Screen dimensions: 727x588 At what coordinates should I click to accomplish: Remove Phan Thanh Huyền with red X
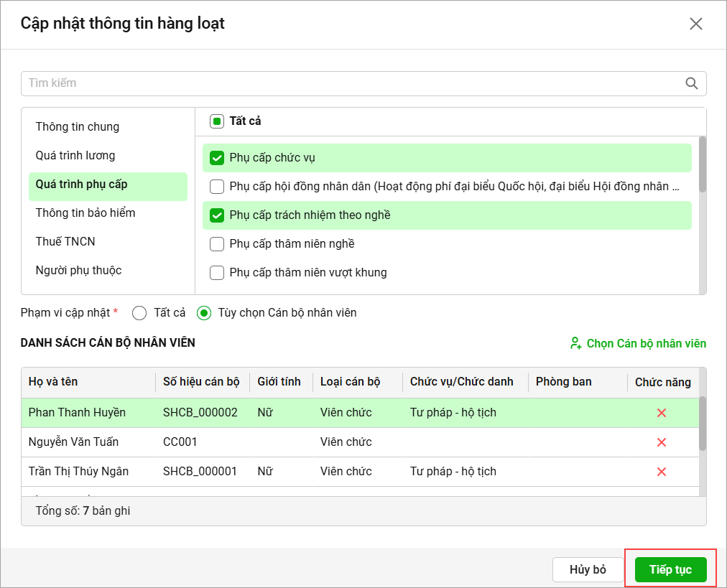(x=662, y=413)
